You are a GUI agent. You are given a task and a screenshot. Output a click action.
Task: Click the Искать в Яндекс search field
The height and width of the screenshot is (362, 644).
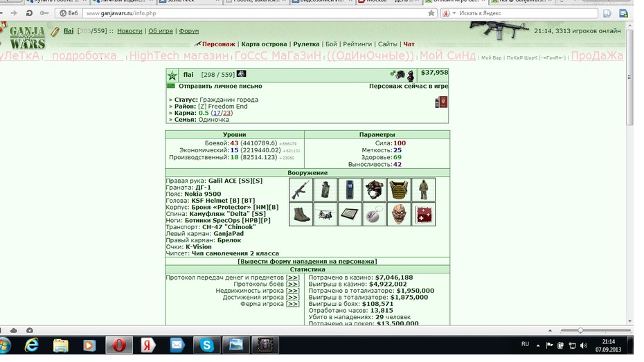coord(527,13)
